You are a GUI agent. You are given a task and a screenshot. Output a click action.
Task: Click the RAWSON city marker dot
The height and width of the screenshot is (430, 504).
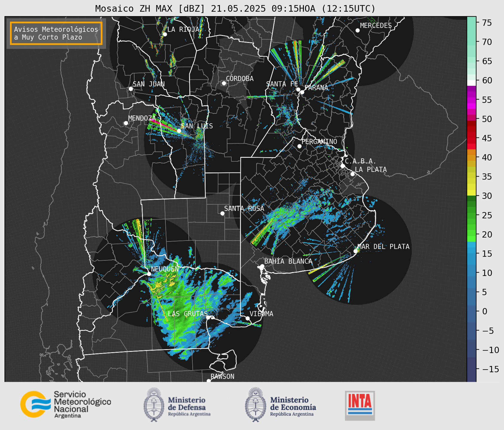click(x=209, y=381)
